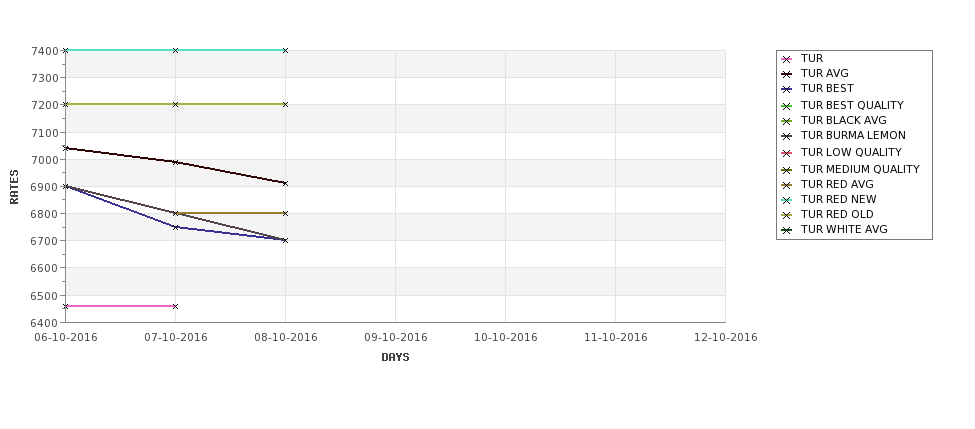Click the pink 6460 data point on 07-10-2016
Image resolution: width=975 pixels, height=429 pixels.
(175, 307)
